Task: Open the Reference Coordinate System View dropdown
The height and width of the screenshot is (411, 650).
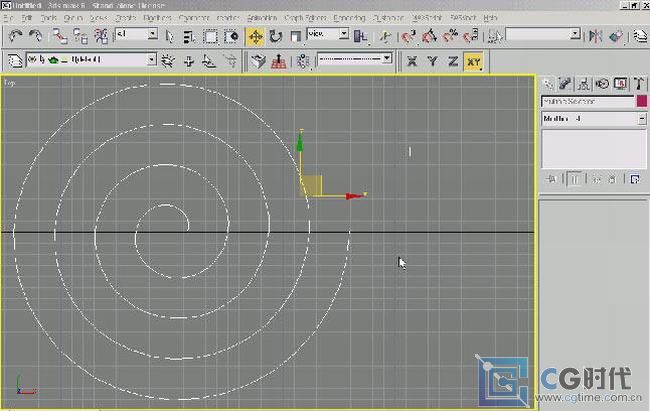Action: 327,34
